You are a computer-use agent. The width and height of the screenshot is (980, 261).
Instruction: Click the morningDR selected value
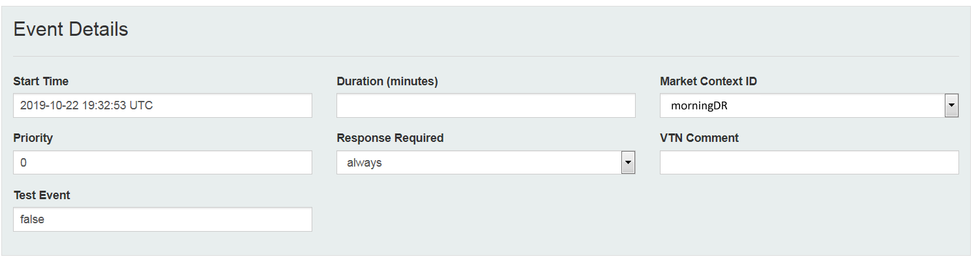(699, 106)
